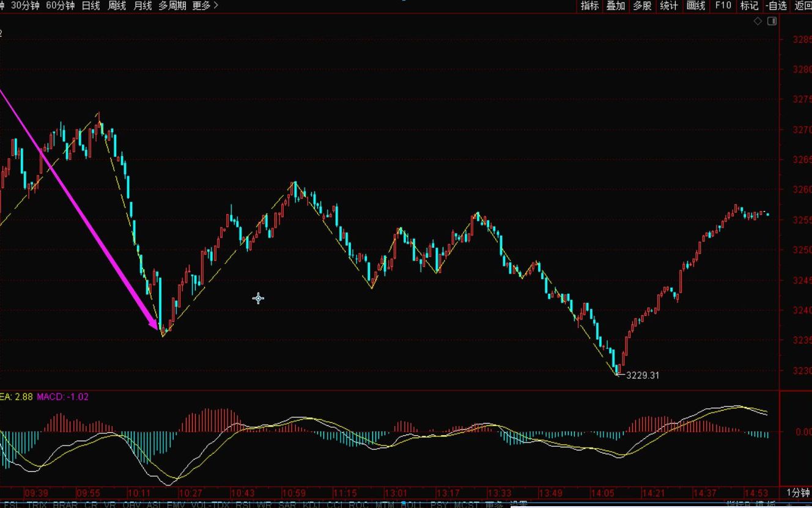
Task: Open the 统计 statistics menu
Action: click(x=669, y=6)
